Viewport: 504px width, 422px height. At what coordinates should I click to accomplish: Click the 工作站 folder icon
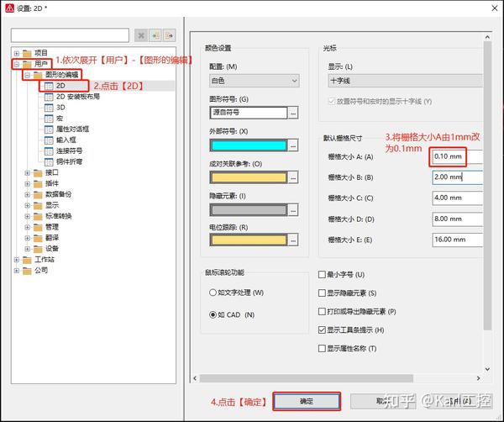[27, 260]
